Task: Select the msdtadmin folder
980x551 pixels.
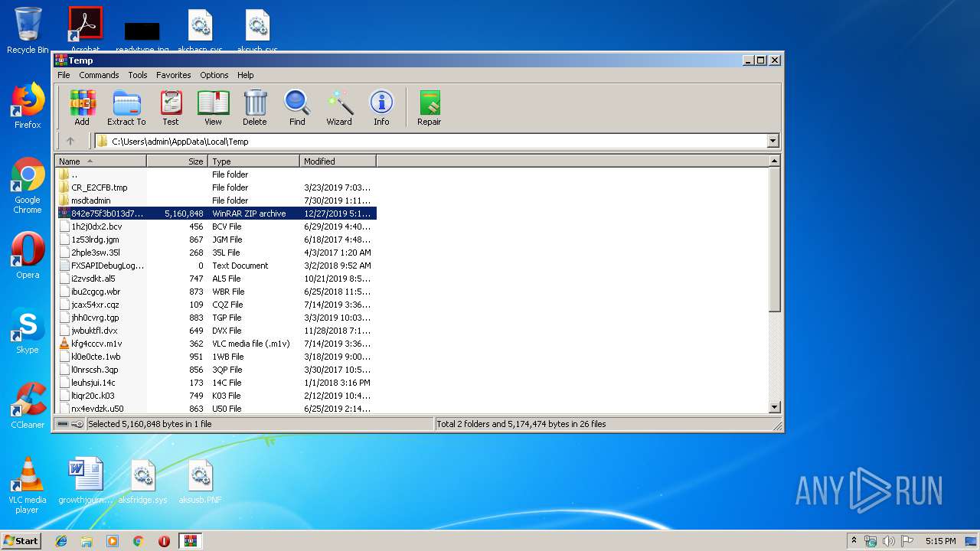Action: pyautogui.click(x=216, y=201)
